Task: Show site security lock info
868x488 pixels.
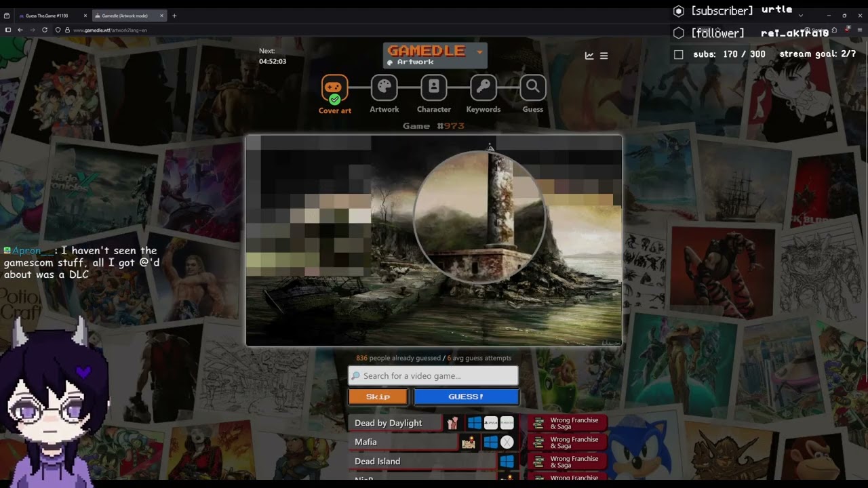Action: [x=66, y=30]
